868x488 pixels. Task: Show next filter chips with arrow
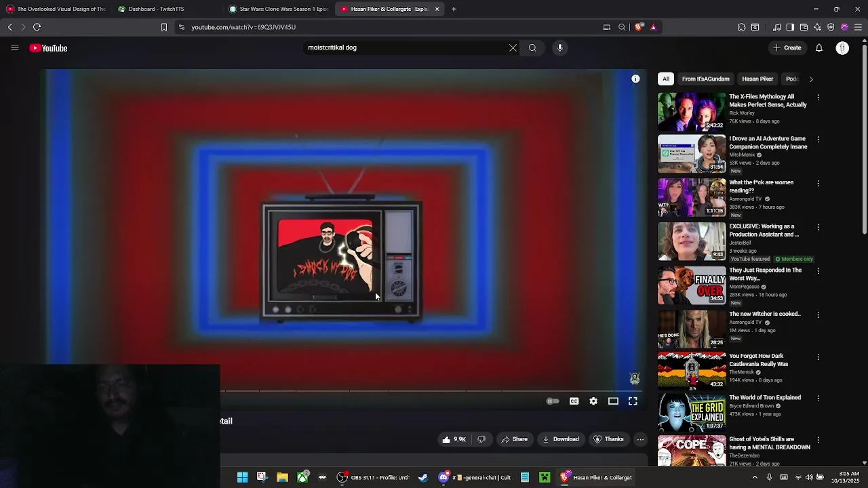pos(811,79)
